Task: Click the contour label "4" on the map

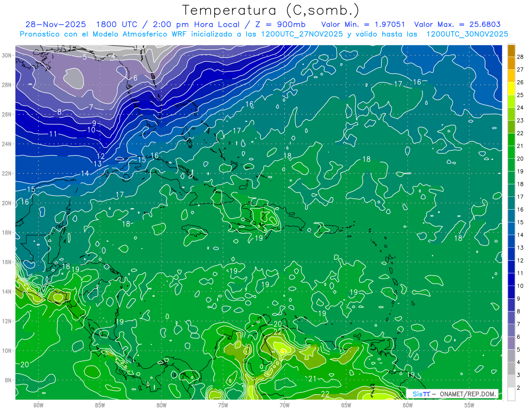Action: (113, 56)
